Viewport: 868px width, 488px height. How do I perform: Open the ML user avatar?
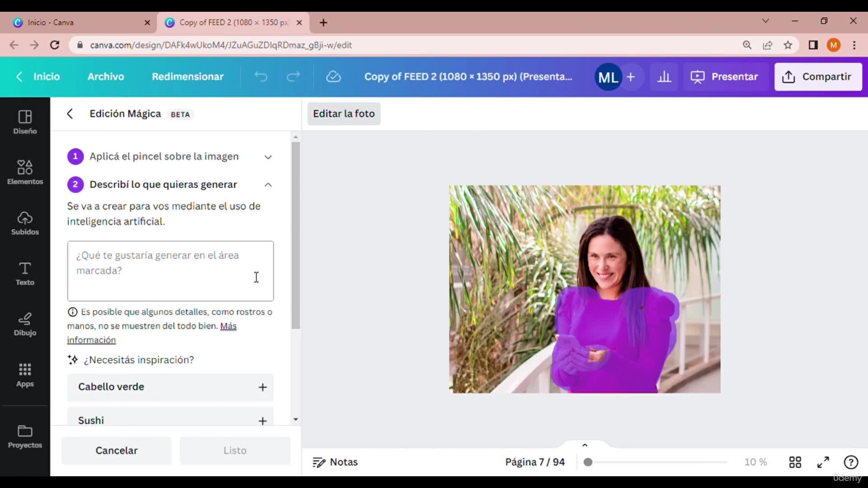click(608, 77)
